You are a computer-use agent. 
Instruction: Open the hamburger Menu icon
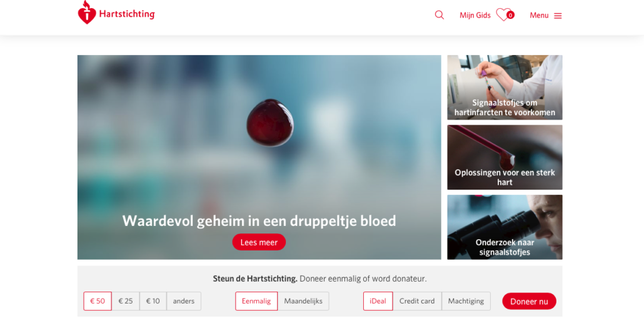point(558,16)
